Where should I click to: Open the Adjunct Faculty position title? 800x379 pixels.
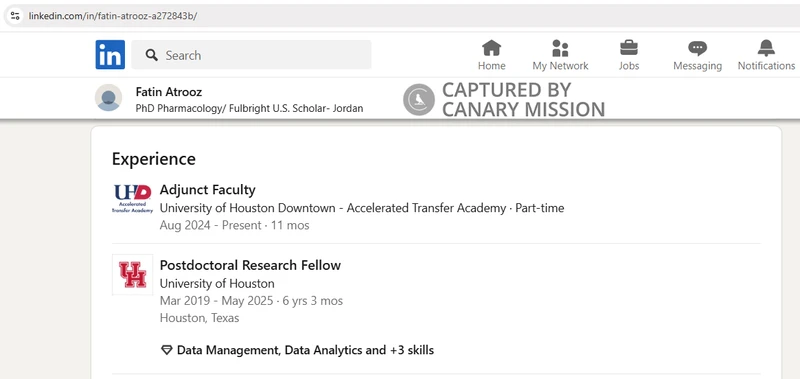207,190
